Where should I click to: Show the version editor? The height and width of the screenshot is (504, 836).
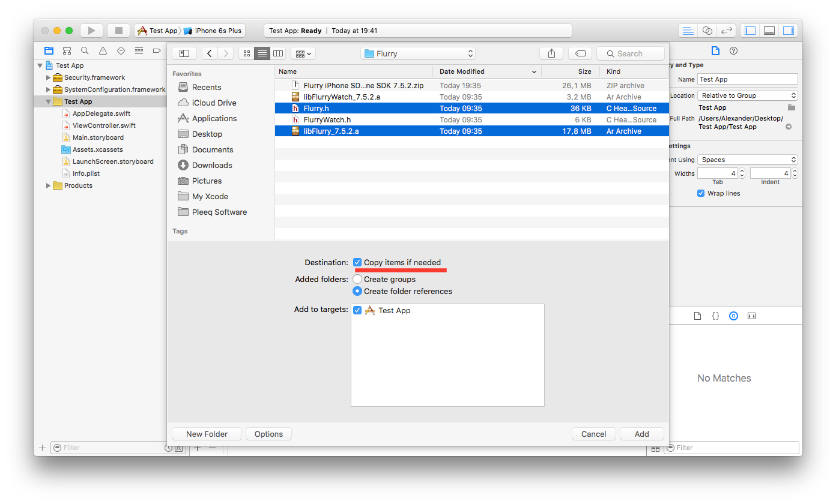(727, 31)
